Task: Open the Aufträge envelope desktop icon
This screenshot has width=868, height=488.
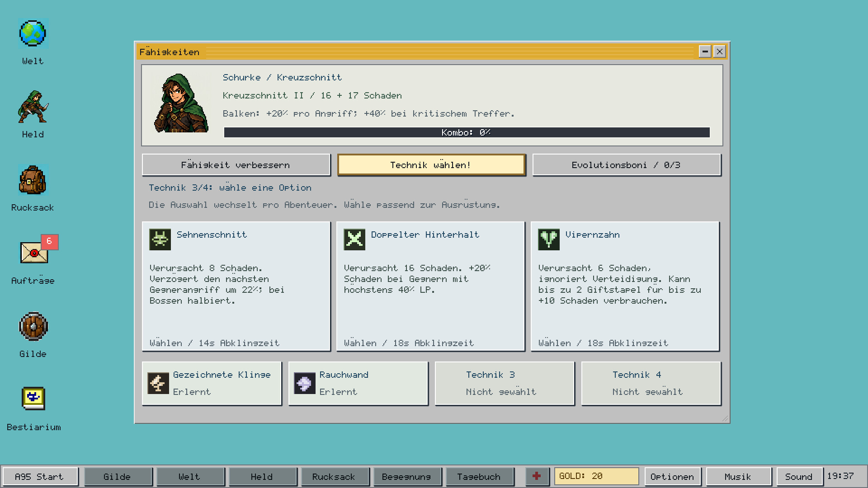Action: 34,252
